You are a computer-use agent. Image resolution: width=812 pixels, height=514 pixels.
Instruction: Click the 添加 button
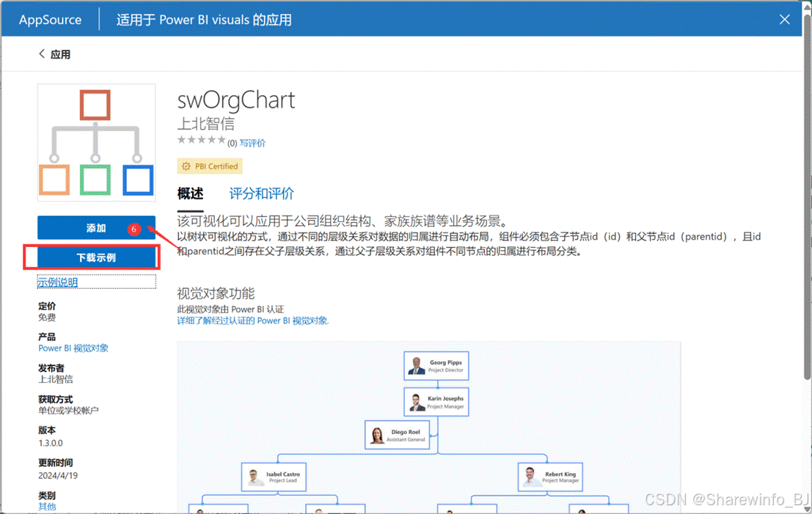click(x=96, y=228)
